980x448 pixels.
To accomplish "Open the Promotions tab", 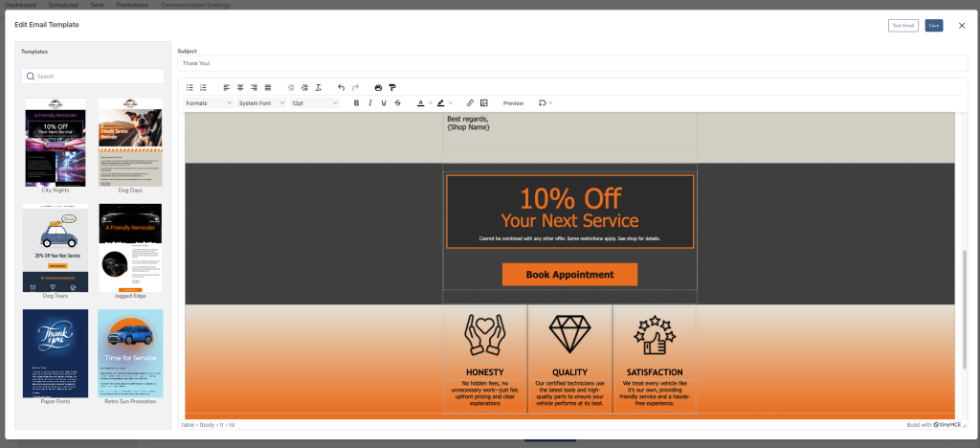I will pyautogui.click(x=132, y=5).
